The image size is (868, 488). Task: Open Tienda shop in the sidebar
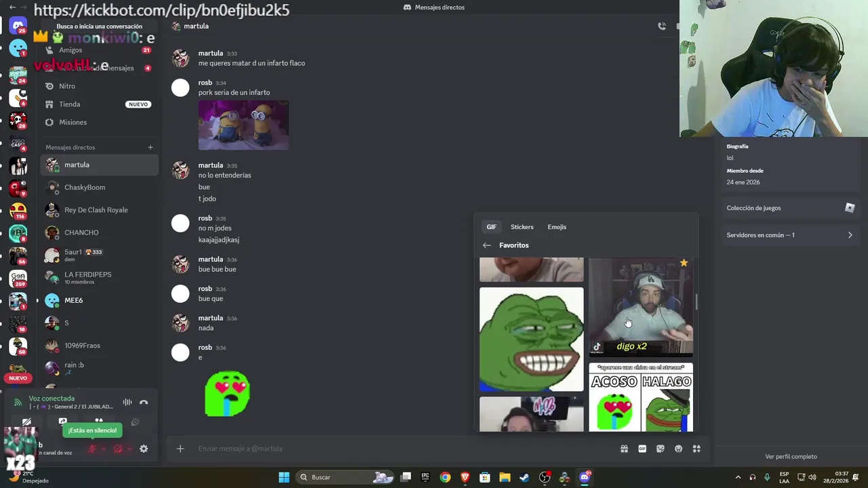coord(99,104)
